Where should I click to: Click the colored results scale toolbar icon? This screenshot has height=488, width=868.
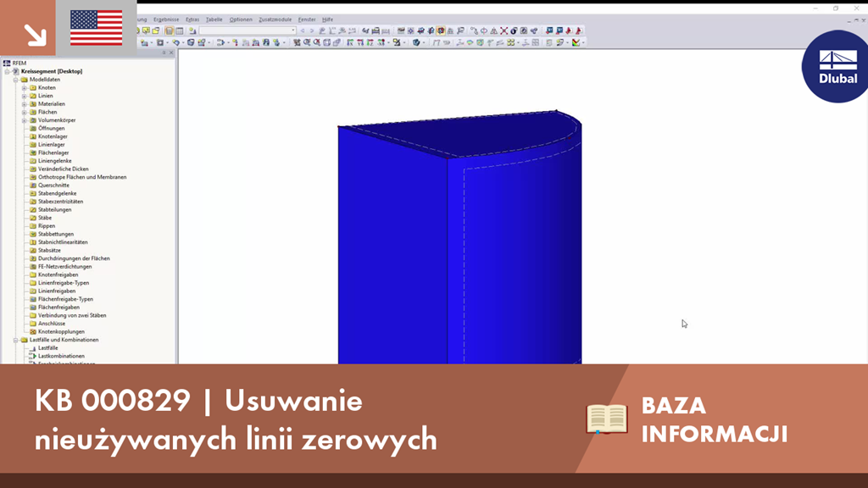coord(576,42)
